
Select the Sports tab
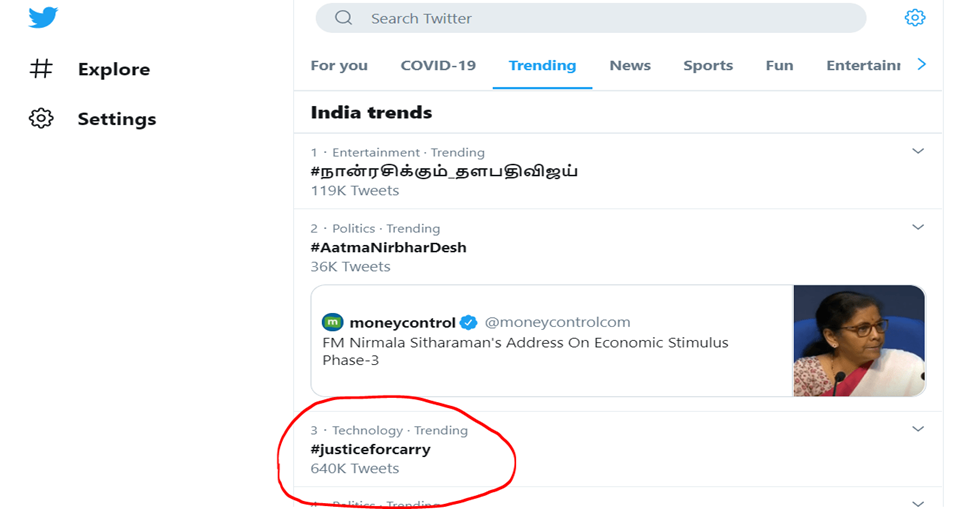[x=708, y=65]
